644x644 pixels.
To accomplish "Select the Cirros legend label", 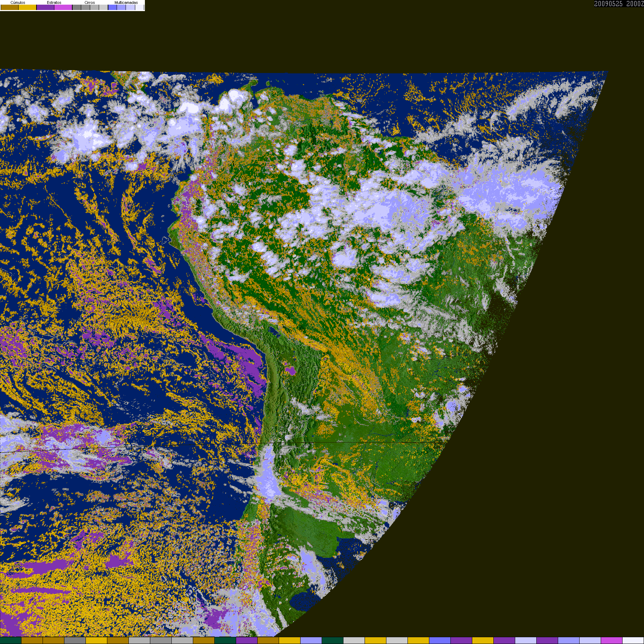I will 90,3.
